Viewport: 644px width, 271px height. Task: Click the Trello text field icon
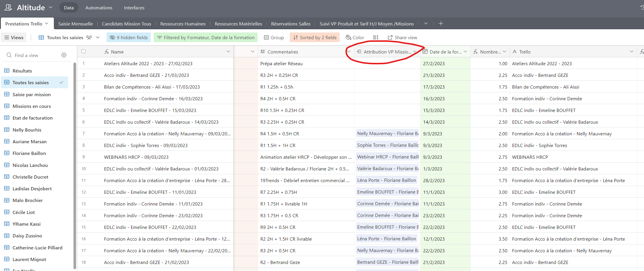(x=515, y=51)
